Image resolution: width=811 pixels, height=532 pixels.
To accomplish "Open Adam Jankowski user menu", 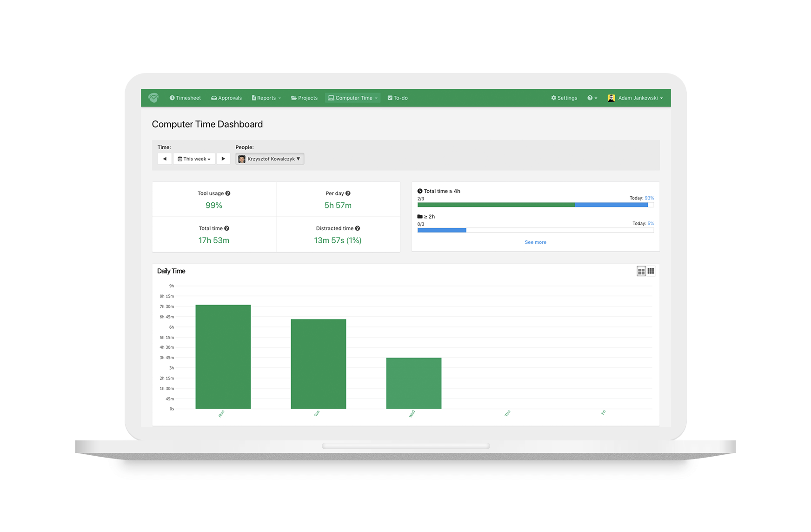I will click(x=635, y=98).
